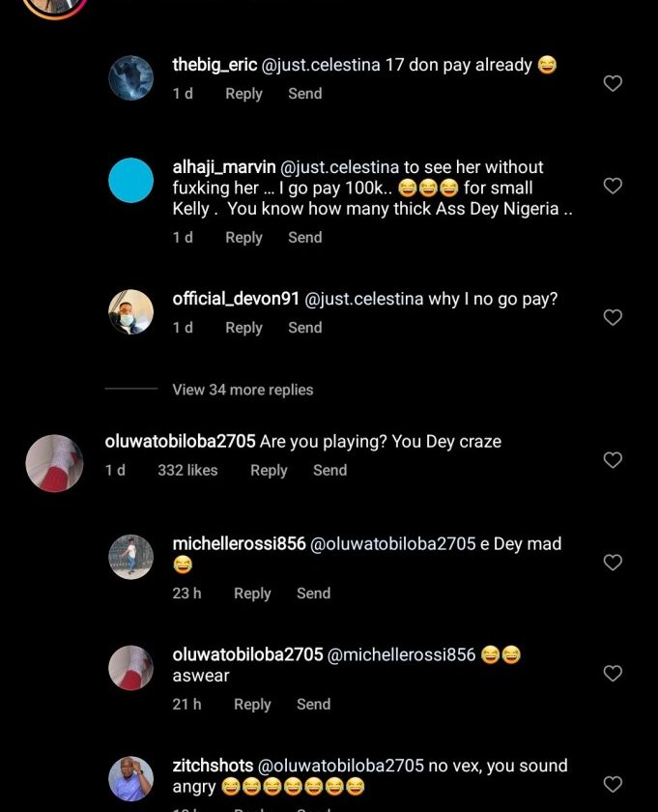The width and height of the screenshot is (658, 812).
Task: Send alhaji_marvin's comment
Action: click(304, 237)
